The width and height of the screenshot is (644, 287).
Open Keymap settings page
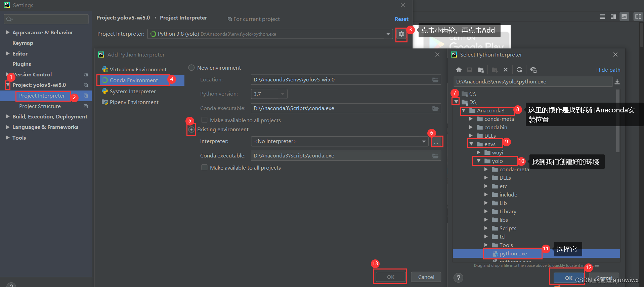tap(23, 43)
